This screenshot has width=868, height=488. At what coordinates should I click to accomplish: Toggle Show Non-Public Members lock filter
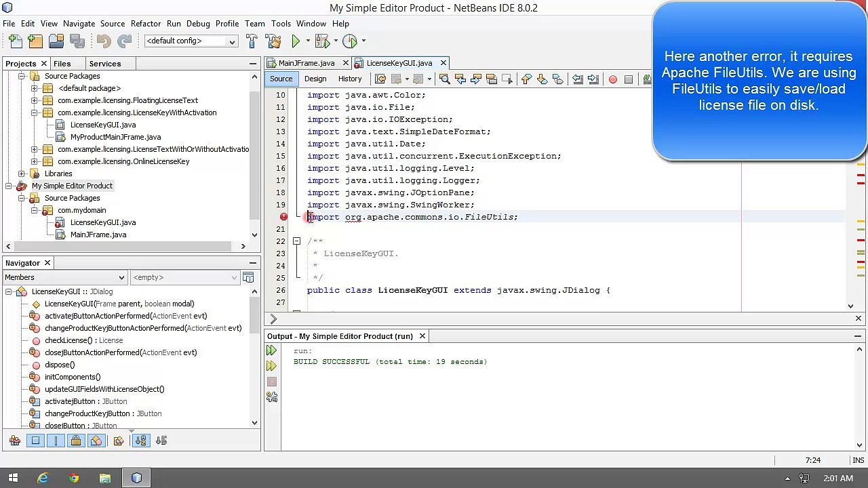point(76,441)
